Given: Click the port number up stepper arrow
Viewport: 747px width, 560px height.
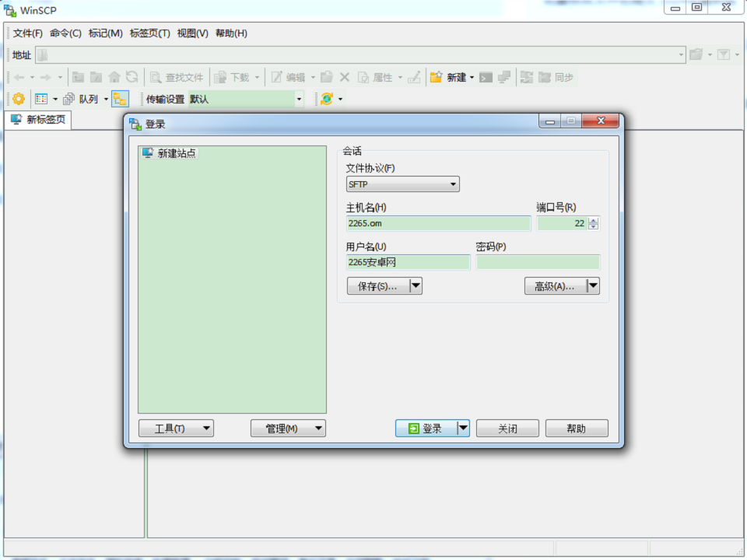Looking at the screenshot, I should (593, 220).
